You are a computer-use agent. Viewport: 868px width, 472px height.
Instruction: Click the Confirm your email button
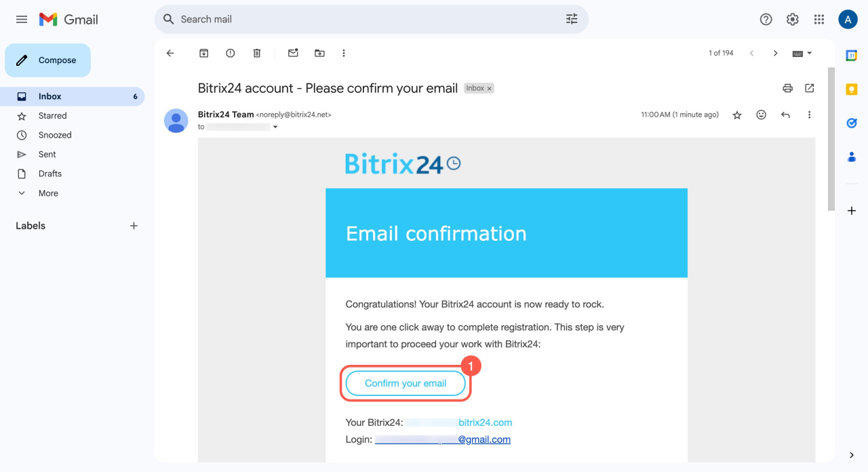point(406,384)
